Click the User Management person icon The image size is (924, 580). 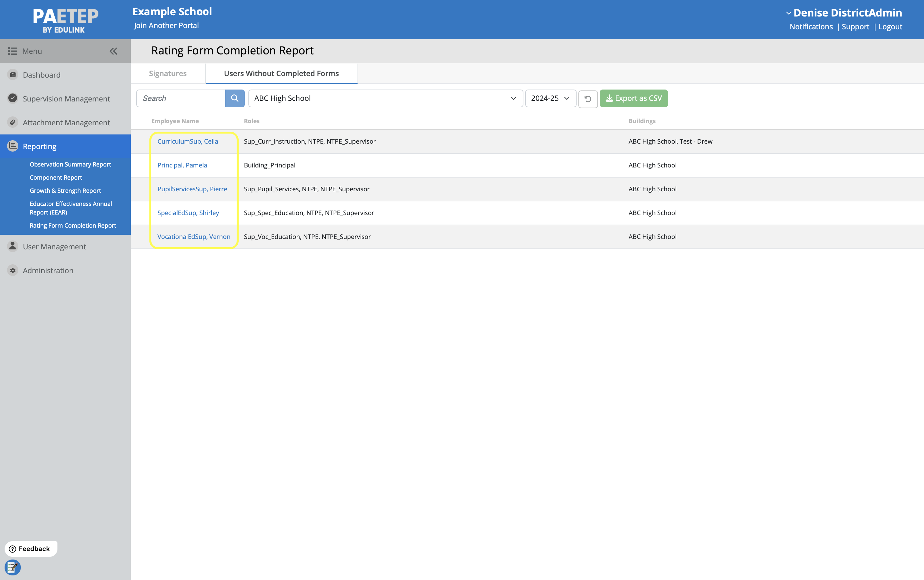[x=13, y=246]
